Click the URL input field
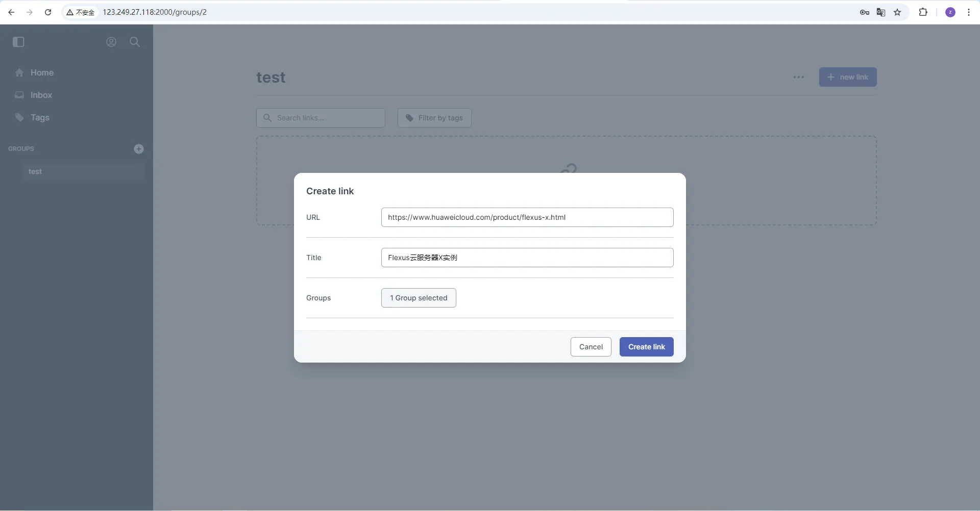The image size is (980, 511). 527,217
